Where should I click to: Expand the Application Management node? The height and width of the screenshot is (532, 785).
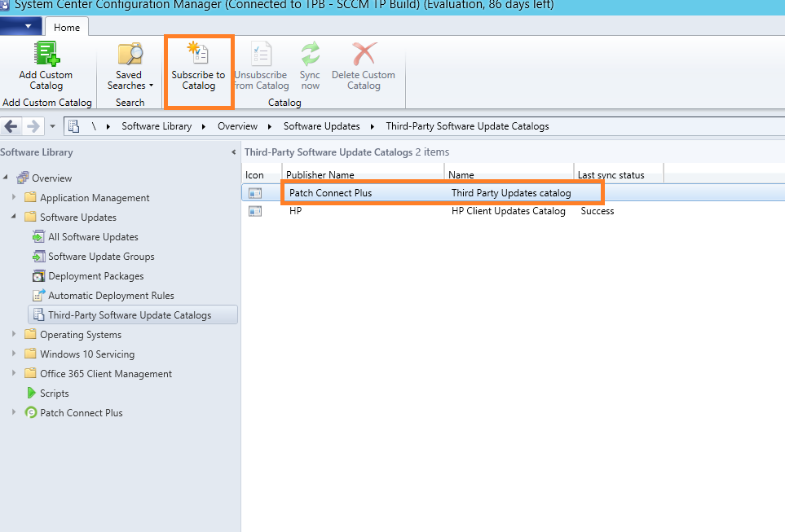point(14,197)
